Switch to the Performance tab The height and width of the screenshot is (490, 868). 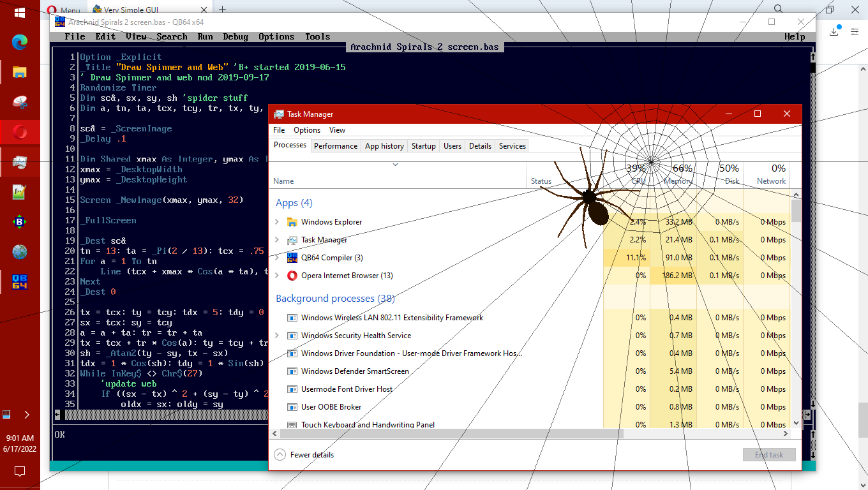(x=336, y=146)
